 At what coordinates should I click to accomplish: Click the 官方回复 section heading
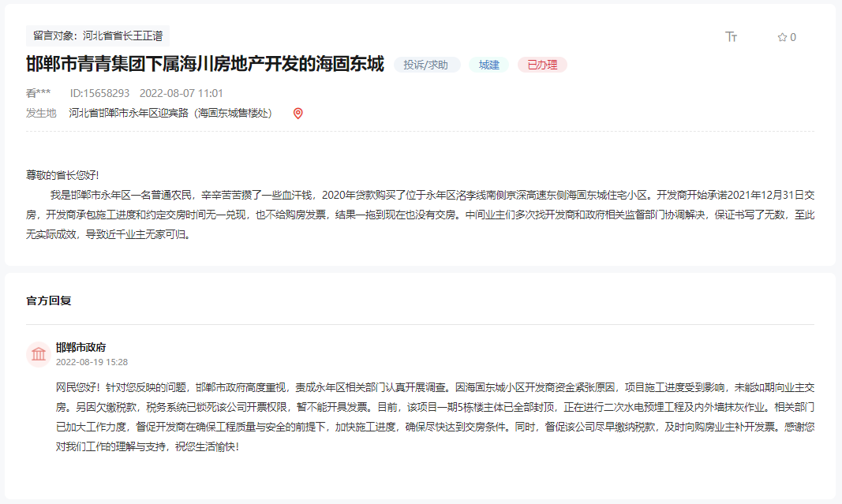pyautogui.click(x=49, y=301)
